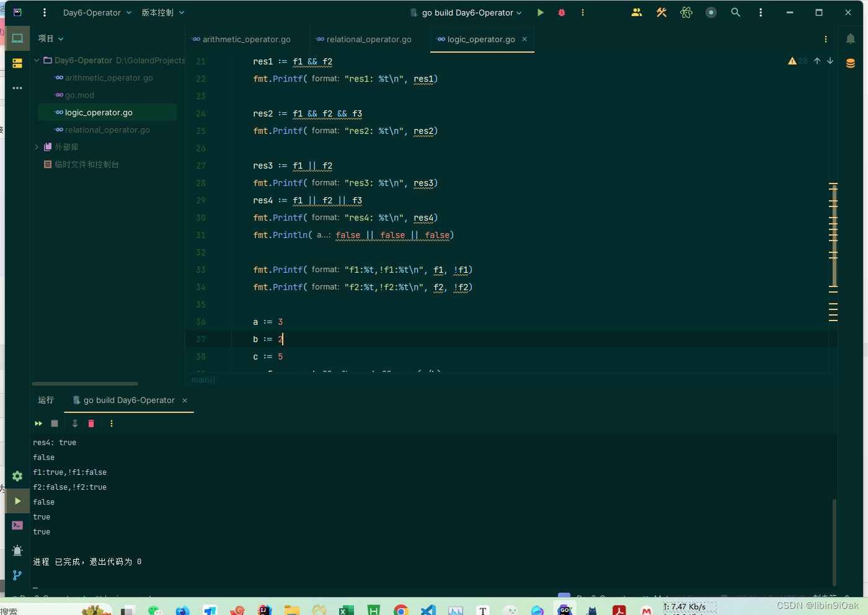Open the Day6-Operator project dropdown

pos(97,12)
